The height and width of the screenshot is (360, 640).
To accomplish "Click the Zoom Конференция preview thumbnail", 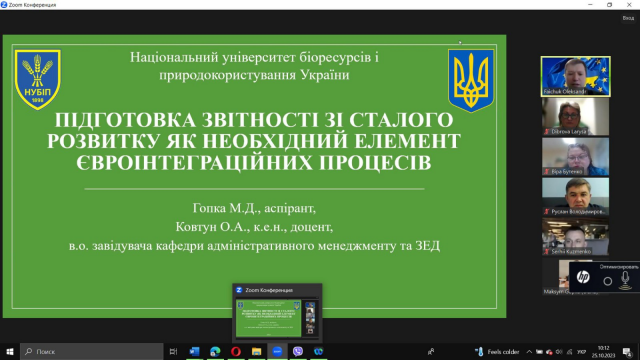I will [277, 313].
